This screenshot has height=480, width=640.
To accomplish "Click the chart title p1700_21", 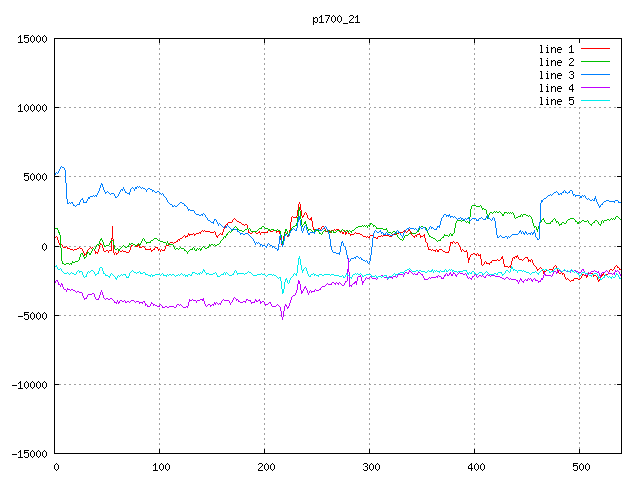I will (x=335, y=19).
